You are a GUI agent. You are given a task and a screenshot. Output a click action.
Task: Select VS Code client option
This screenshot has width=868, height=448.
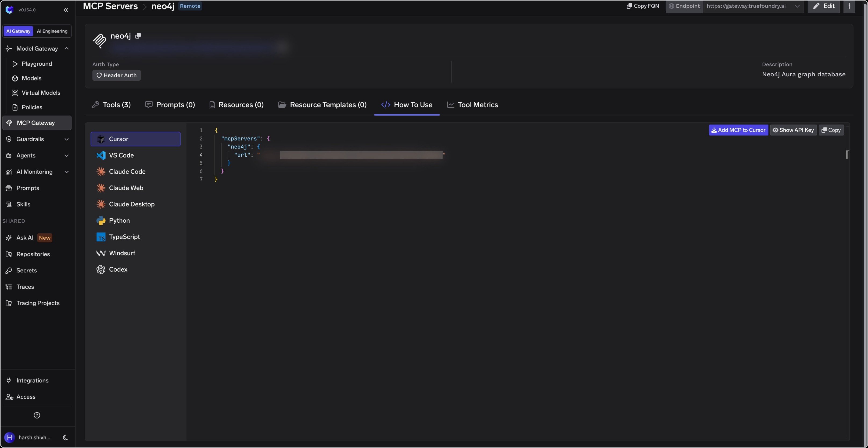coord(135,155)
